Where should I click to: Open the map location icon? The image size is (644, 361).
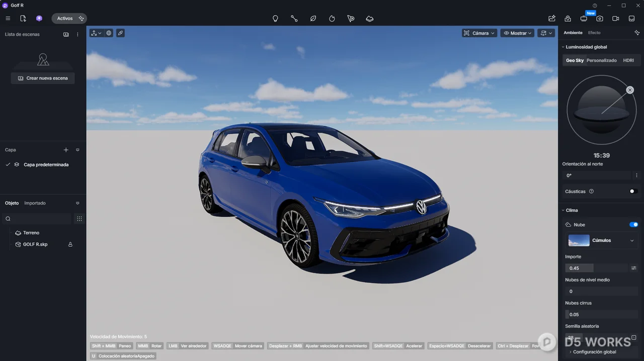click(x=568, y=18)
